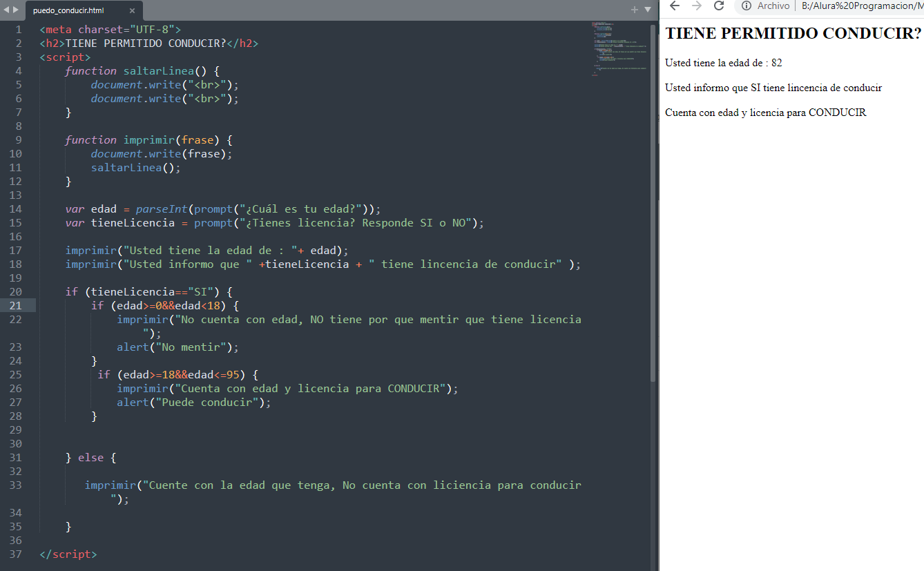Viewport: 924px width, 571px height.
Task: Click 'function saltarLinea()' declaration
Action: (x=142, y=70)
